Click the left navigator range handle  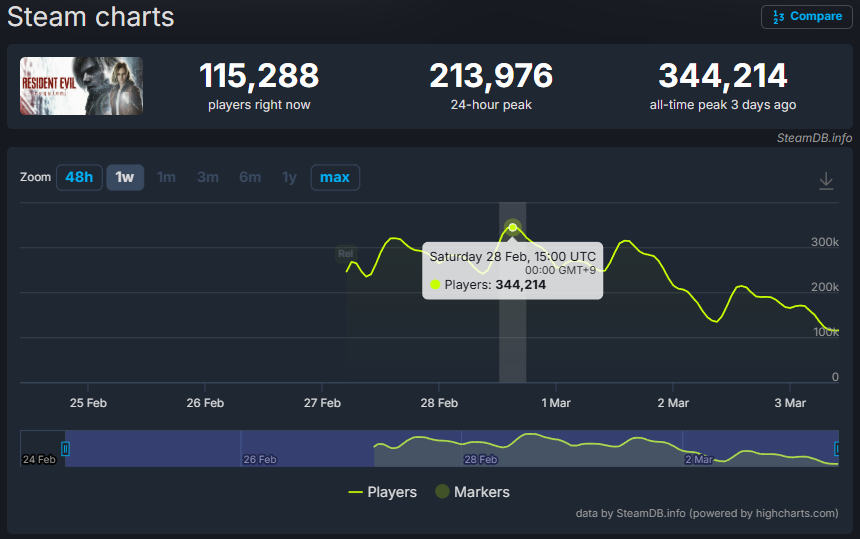(x=65, y=449)
